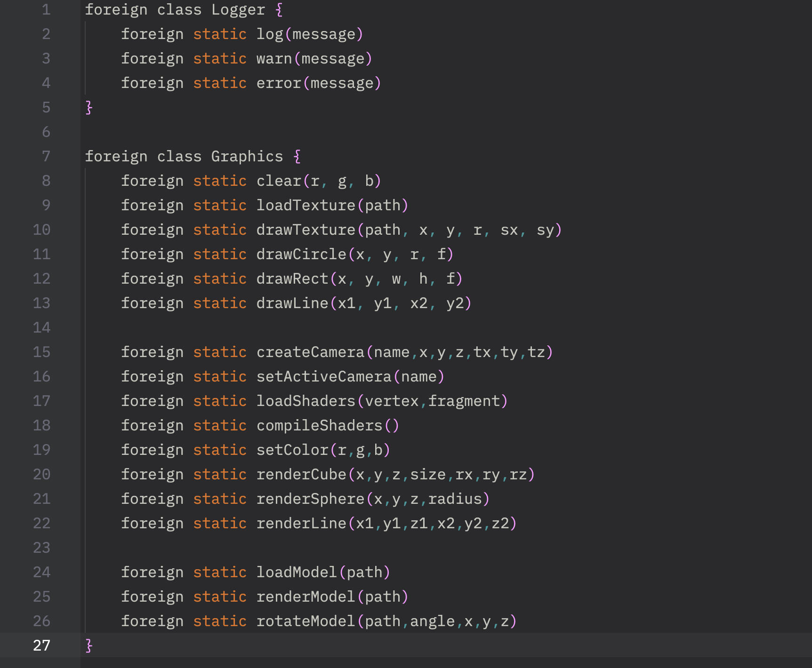Click the Graphics class name
The width and height of the screenshot is (812, 668).
pyautogui.click(x=247, y=156)
